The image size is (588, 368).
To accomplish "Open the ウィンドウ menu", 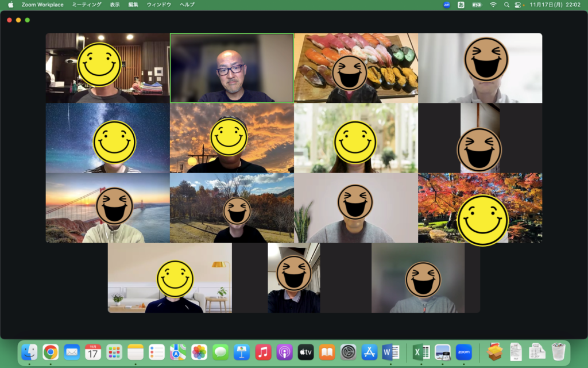I will click(x=159, y=5).
